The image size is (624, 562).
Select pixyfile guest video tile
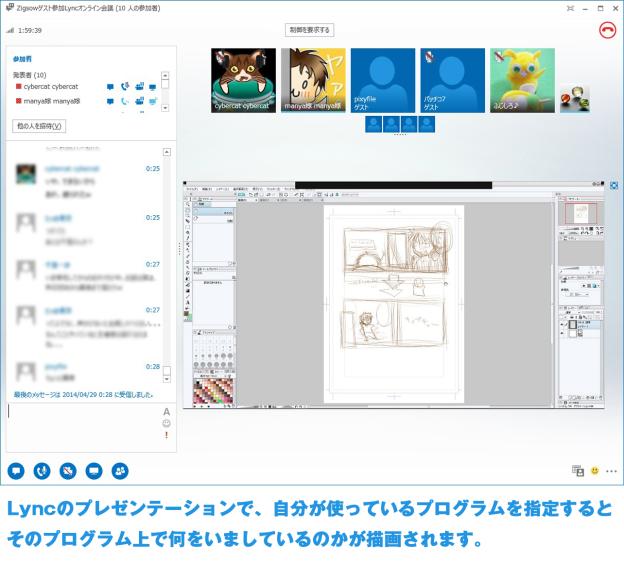click(x=383, y=80)
